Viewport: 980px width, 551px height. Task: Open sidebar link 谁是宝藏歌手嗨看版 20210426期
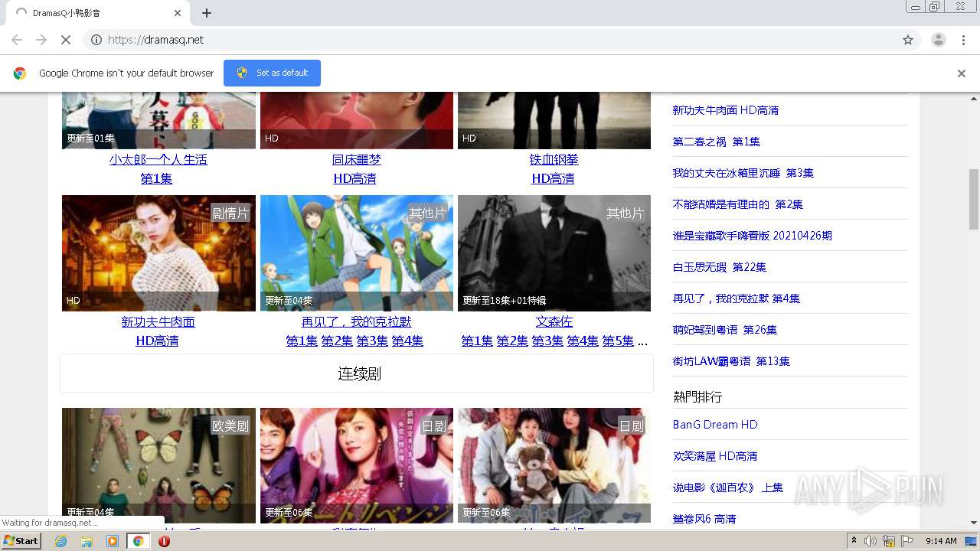752,236
